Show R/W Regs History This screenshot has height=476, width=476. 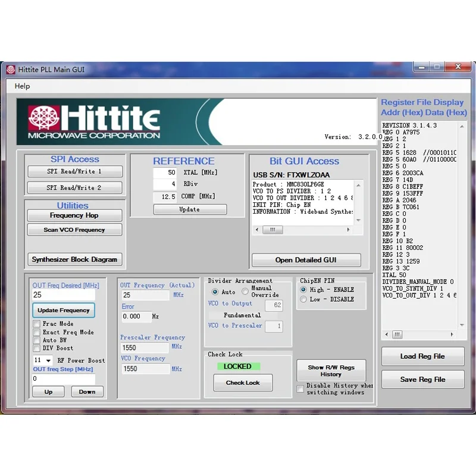331,371
